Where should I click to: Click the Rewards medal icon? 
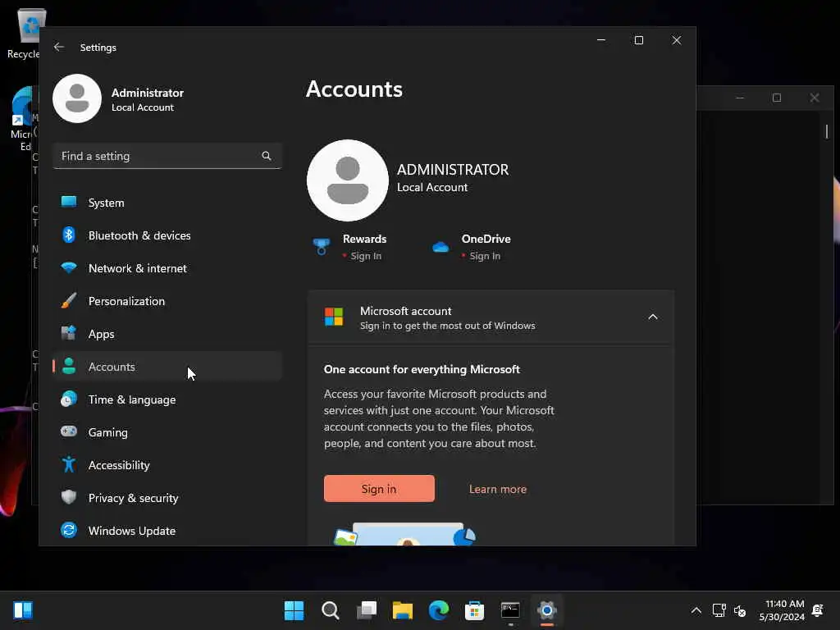pos(322,247)
